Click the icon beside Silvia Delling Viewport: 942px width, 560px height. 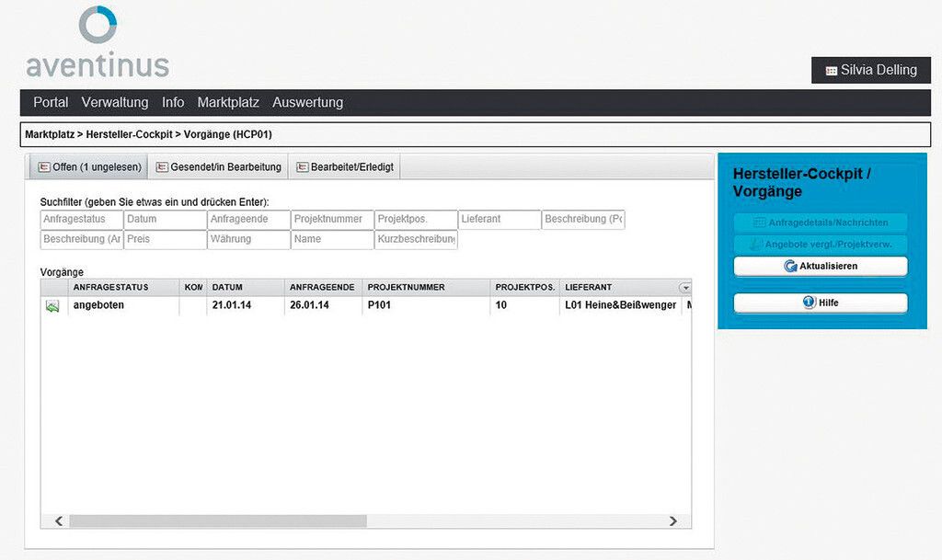point(831,71)
